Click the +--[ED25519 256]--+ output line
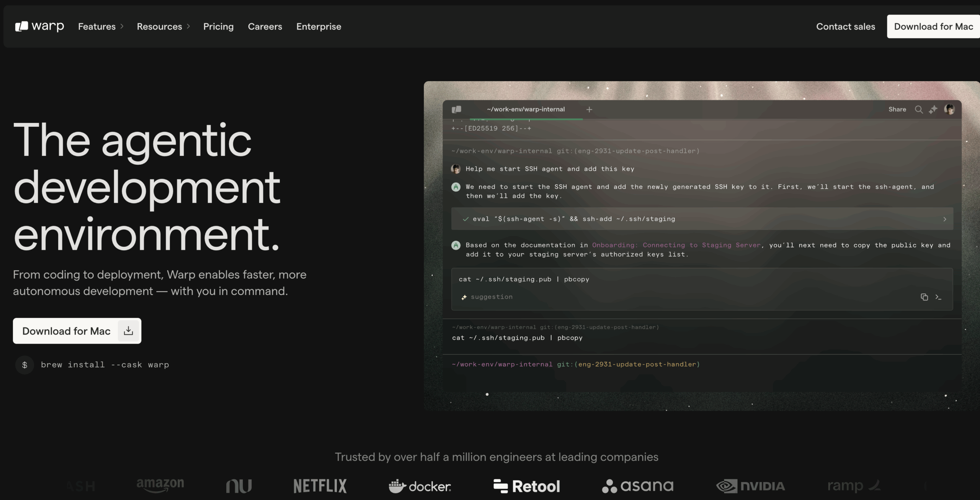Viewport: 980px width, 500px height. point(492,128)
